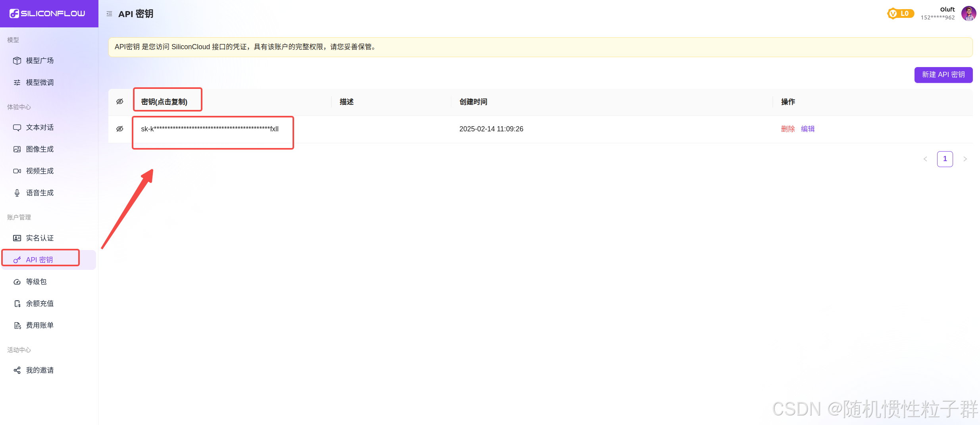
Task: Click the 活动中心 section label
Action: tap(19, 350)
